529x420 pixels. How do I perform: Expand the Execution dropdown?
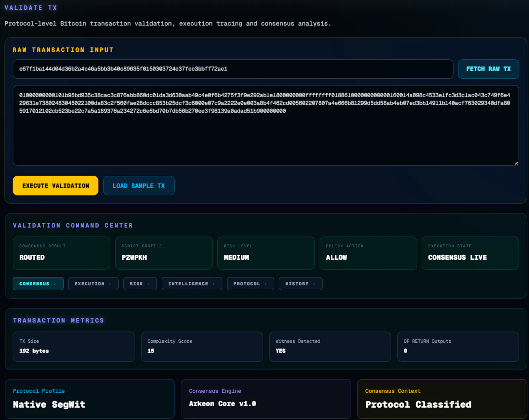pyautogui.click(x=93, y=284)
